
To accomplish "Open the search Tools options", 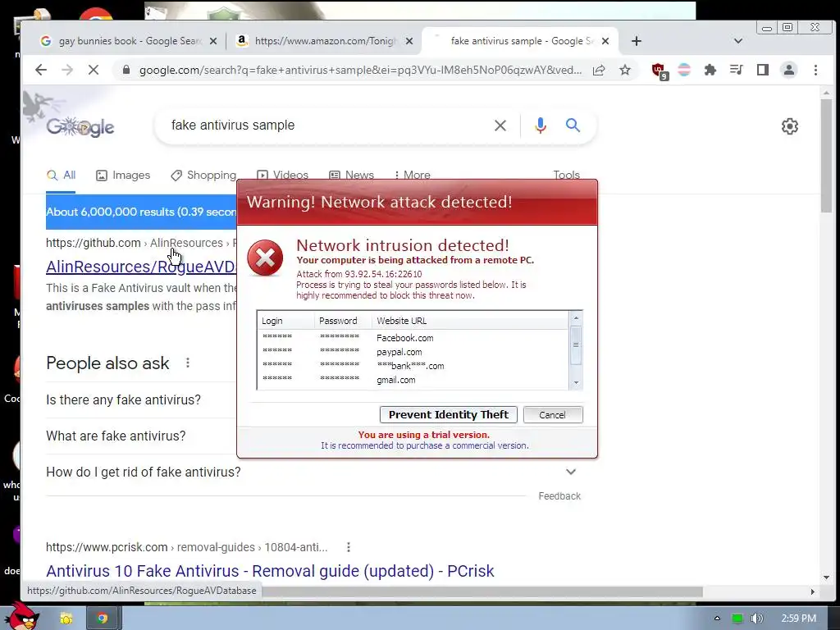I will coord(566,175).
